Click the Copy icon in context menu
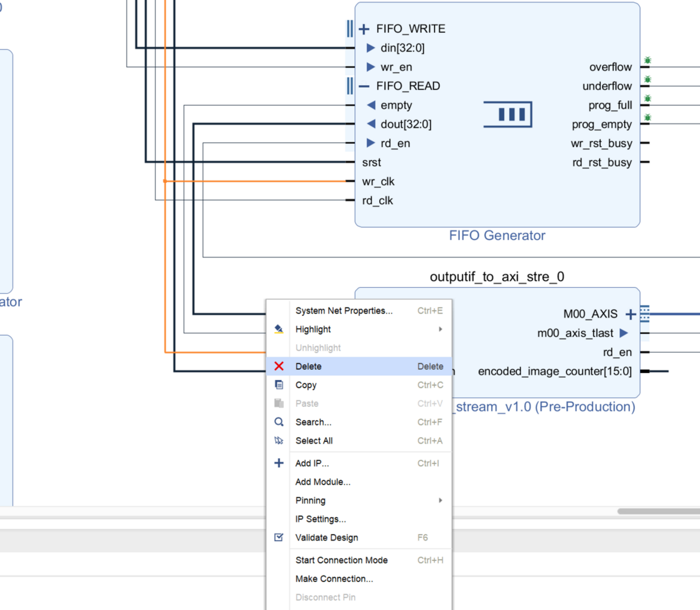 click(x=279, y=385)
